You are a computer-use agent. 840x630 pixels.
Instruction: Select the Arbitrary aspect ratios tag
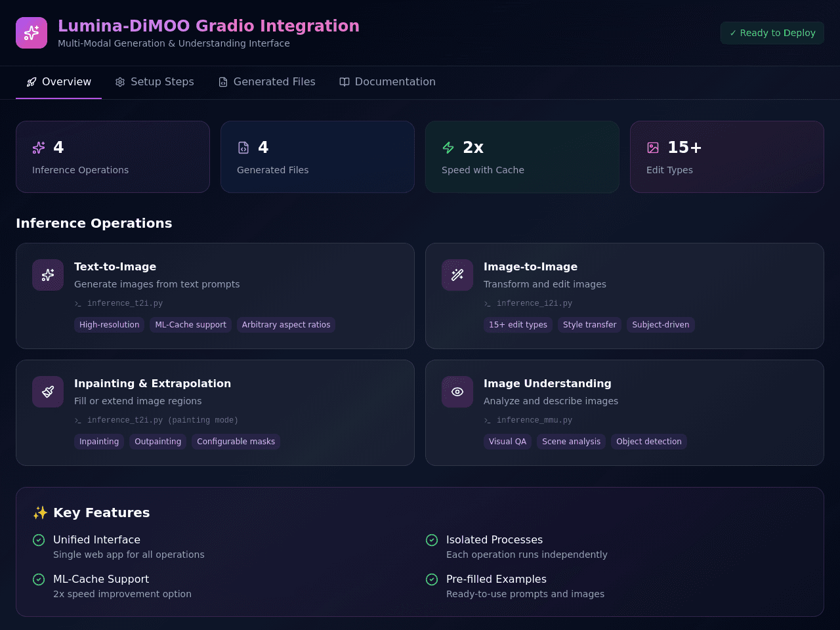point(286,325)
